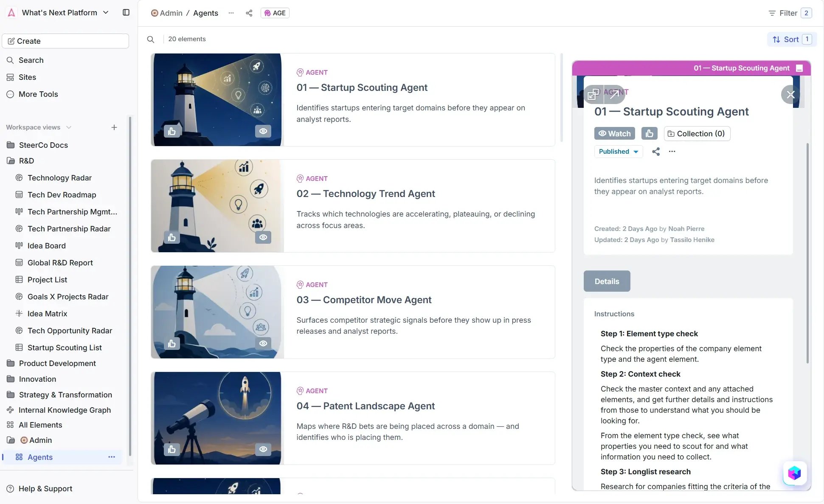Open the 03 — Competitor Move Agent title
This screenshot has width=824, height=504.
(364, 300)
